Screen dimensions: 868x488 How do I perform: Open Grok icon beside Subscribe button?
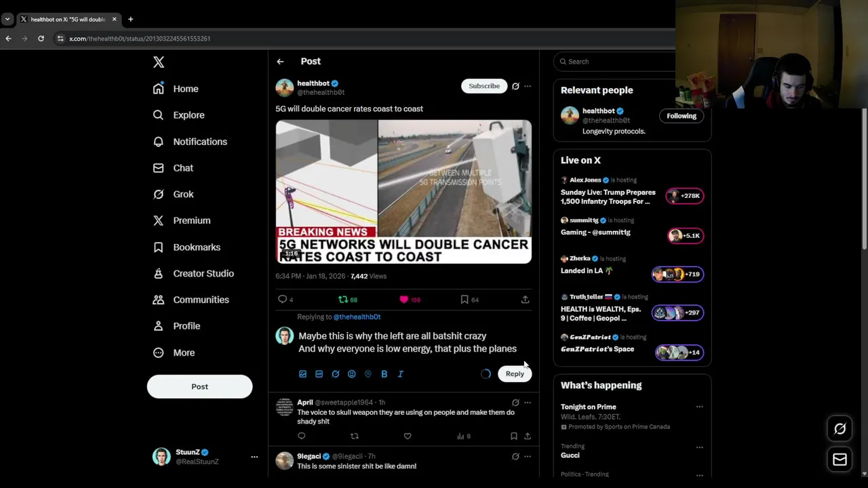515,86
